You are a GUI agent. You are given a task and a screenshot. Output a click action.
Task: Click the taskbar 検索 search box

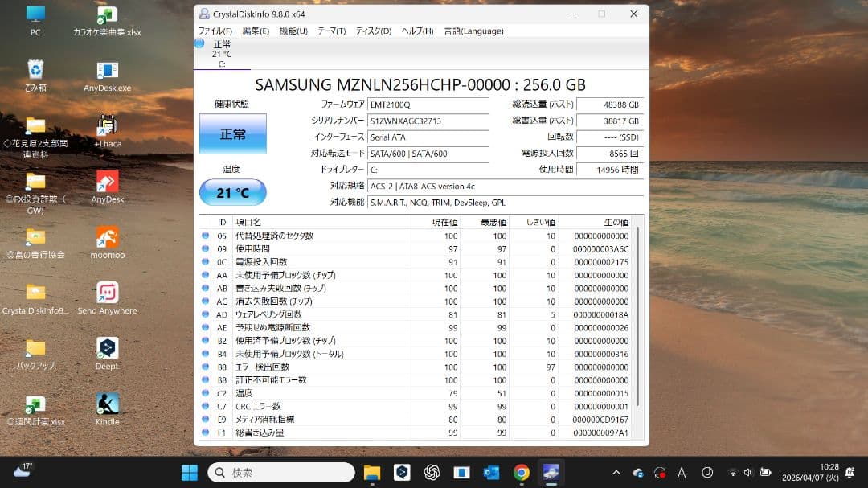(x=281, y=473)
